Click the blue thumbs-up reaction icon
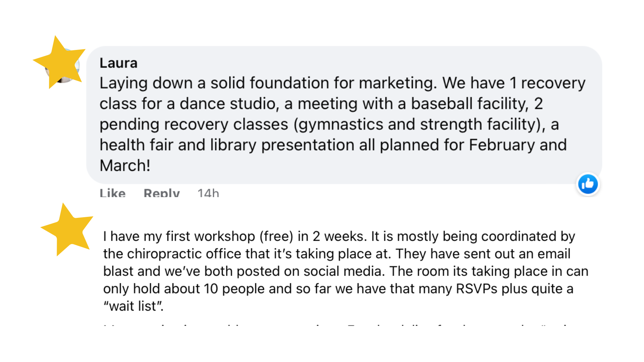The width and height of the screenshot is (644, 362). (x=588, y=184)
